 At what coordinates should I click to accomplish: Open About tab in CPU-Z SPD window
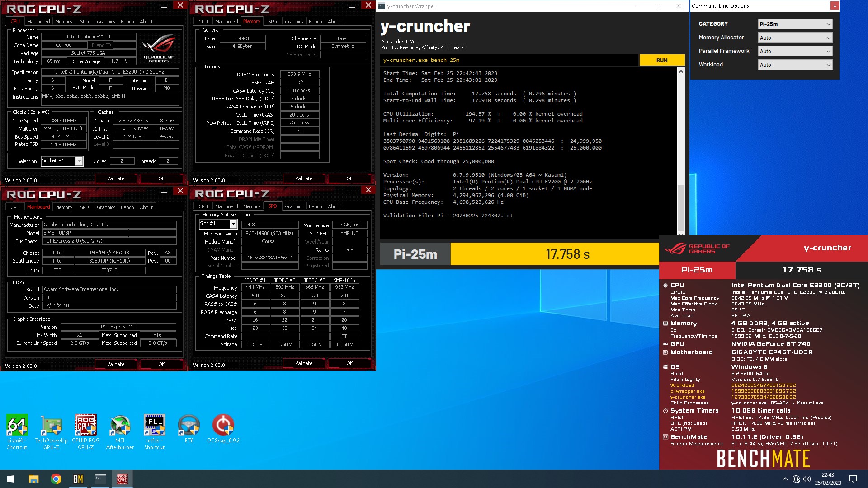click(x=335, y=206)
